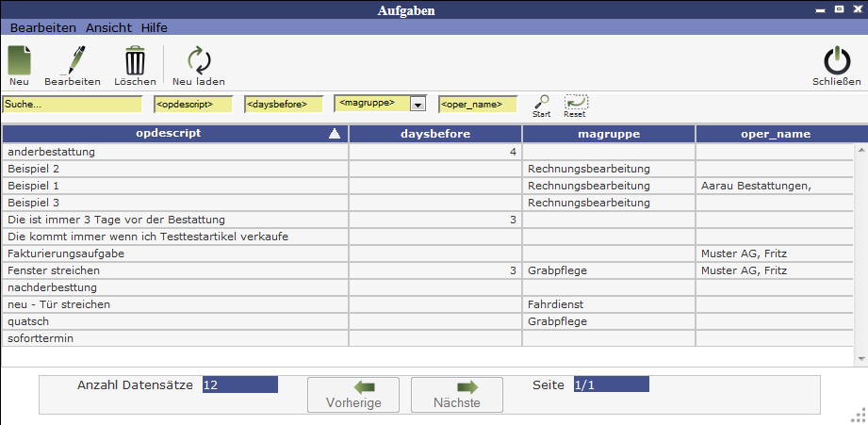The width and height of the screenshot is (868, 425).
Task: Sort by the daysbefore column header
Action: [x=434, y=134]
